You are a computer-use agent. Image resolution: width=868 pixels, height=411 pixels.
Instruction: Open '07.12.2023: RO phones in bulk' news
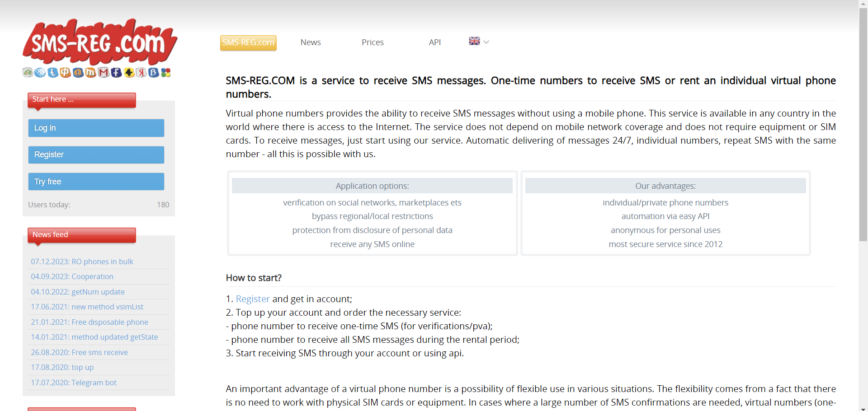[x=82, y=262]
